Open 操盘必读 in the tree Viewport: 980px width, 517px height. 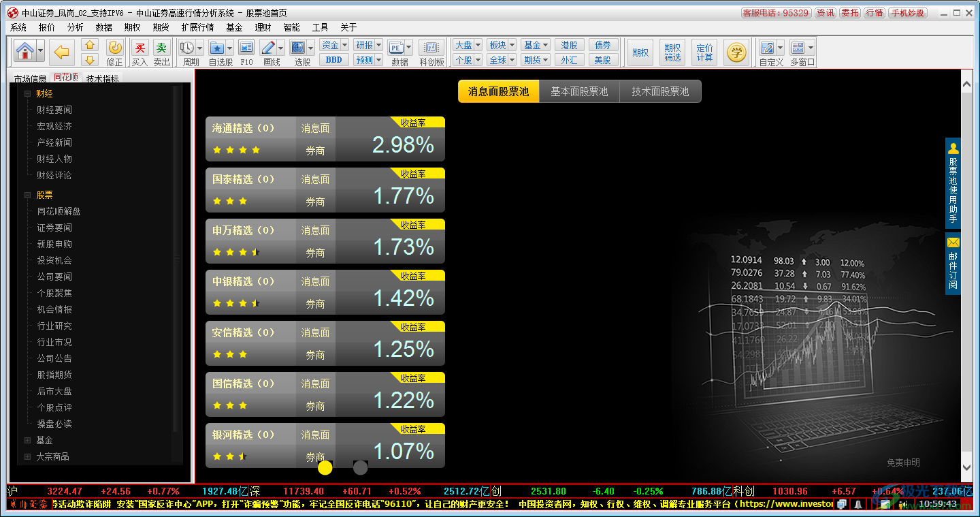coord(54,424)
